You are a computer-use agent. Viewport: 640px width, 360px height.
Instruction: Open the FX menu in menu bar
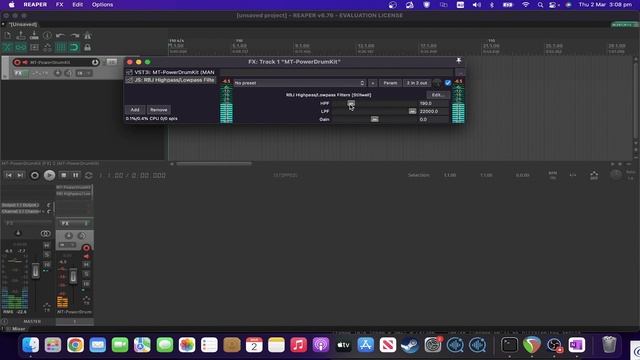[60, 4]
